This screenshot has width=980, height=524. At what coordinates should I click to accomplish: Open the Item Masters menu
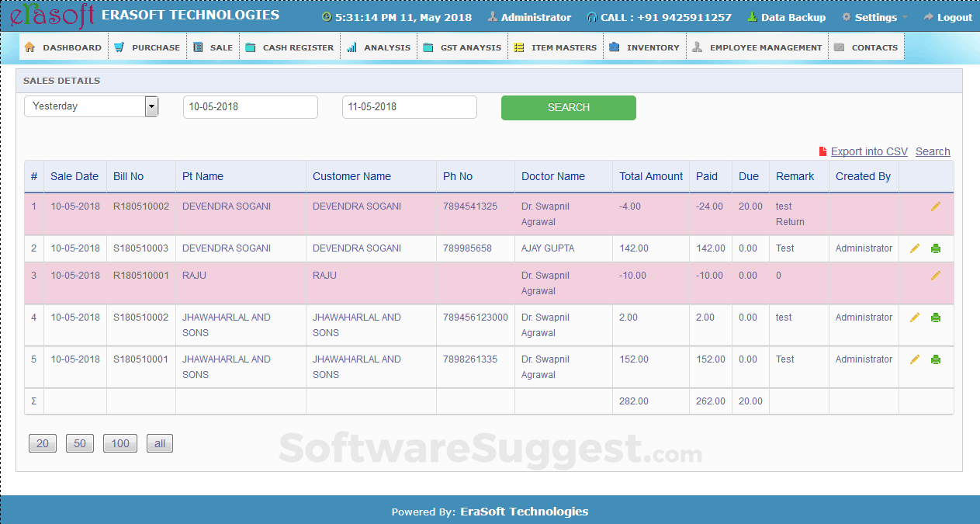556,47
